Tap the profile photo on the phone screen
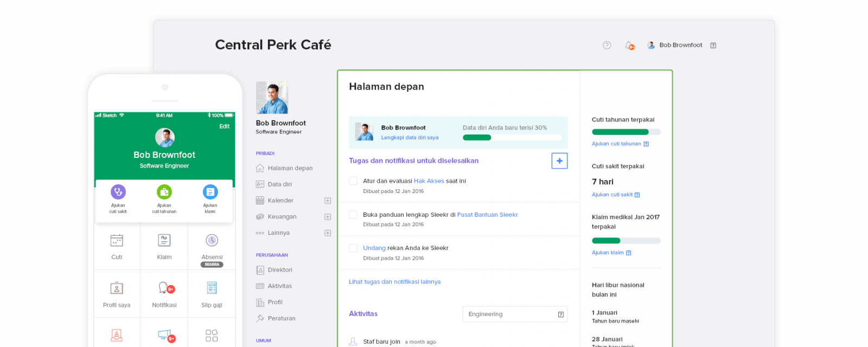The image size is (868, 347). 165,138
